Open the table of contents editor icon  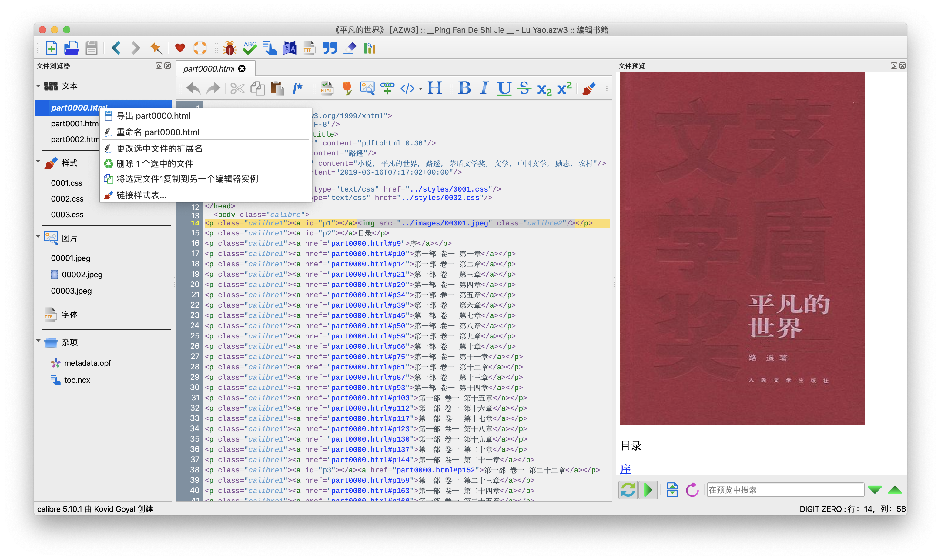click(x=270, y=48)
